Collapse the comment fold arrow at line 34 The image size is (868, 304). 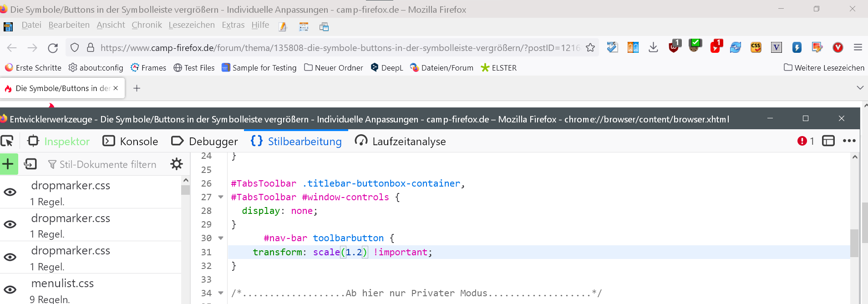(x=221, y=293)
